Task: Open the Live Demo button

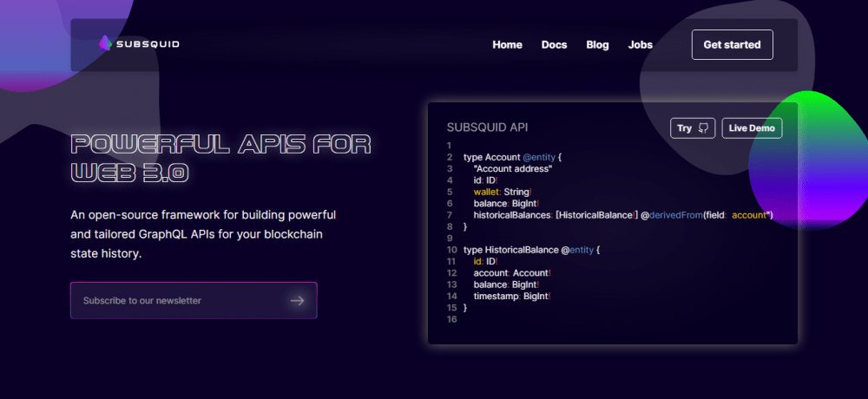Action: point(752,128)
